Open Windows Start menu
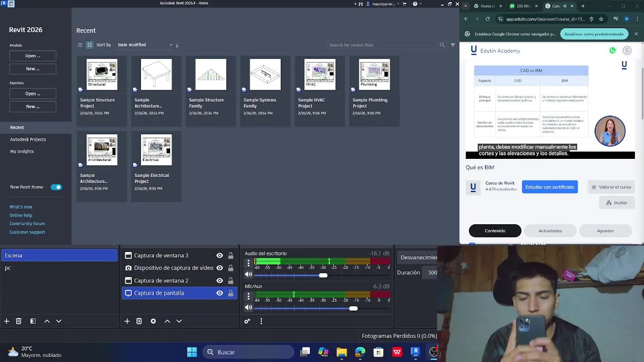The image size is (644, 362). coord(192,352)
